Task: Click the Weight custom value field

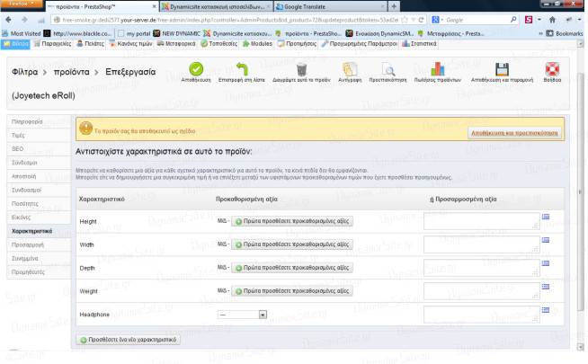Action: (482, 291)
